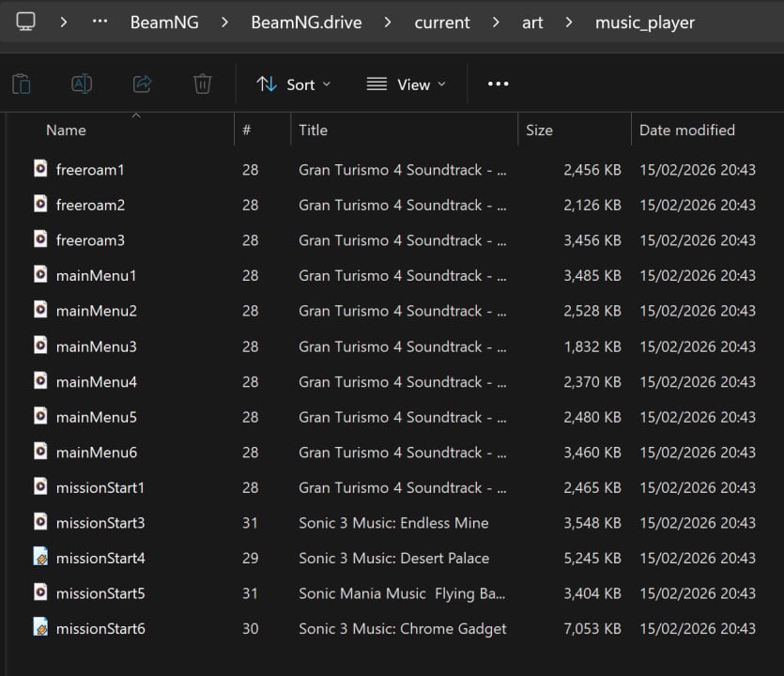Sort by the # column header
Screen dimensions: 784x676
[x=247, y=131]
